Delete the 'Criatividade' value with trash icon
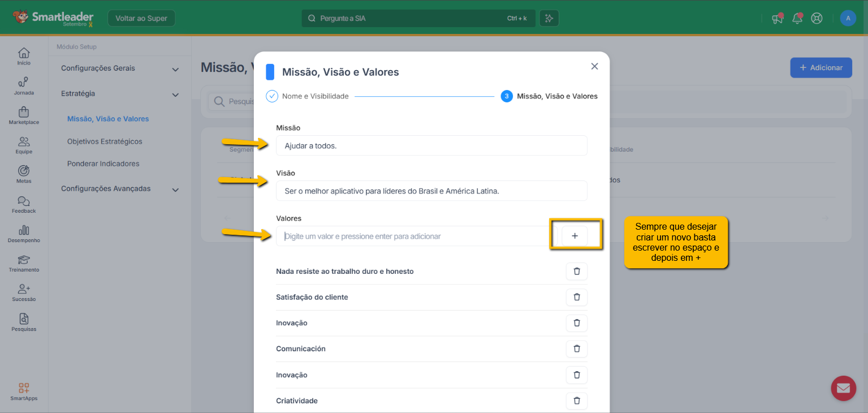 (576, 401)
